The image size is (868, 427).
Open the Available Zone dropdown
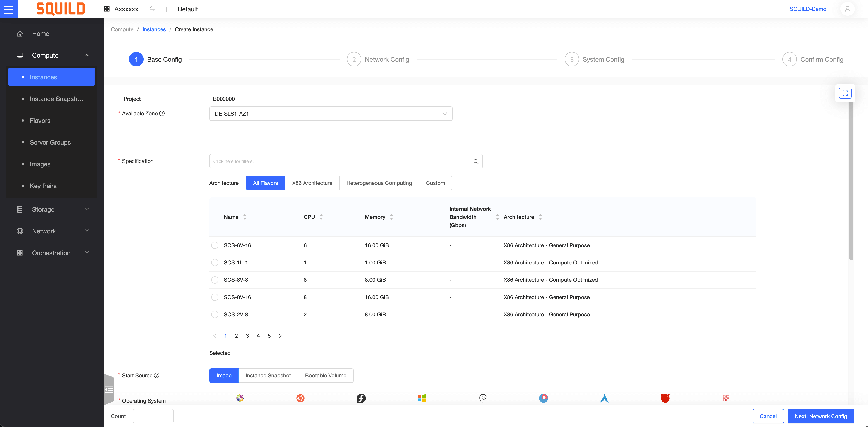click(x=331, y=114)
